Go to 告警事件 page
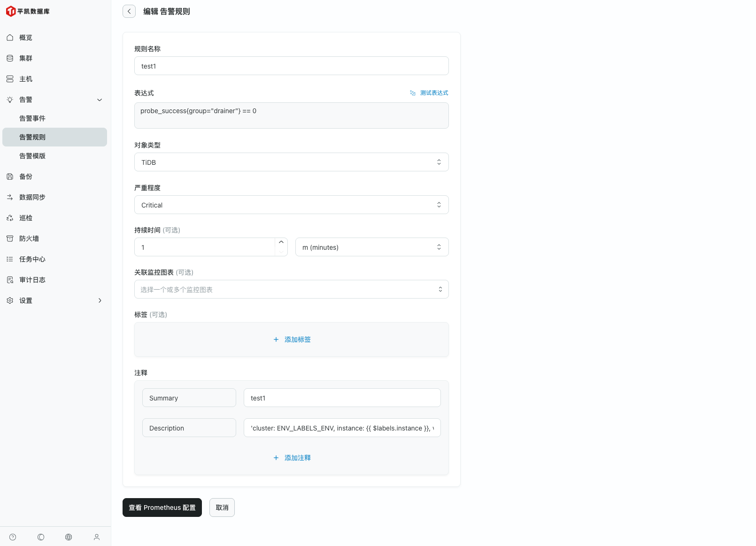This screenshot has height=546, width=756. click(x=32, y=118)
